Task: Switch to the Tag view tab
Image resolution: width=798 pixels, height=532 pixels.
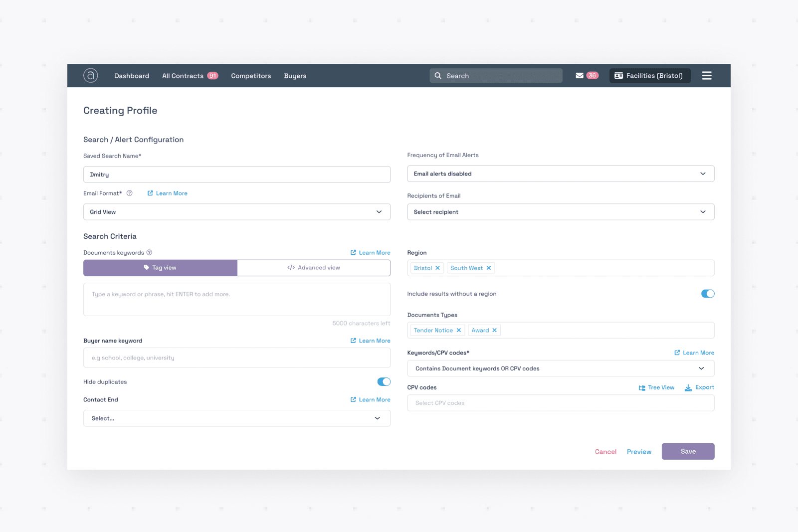Action: [x=160, y=268]
